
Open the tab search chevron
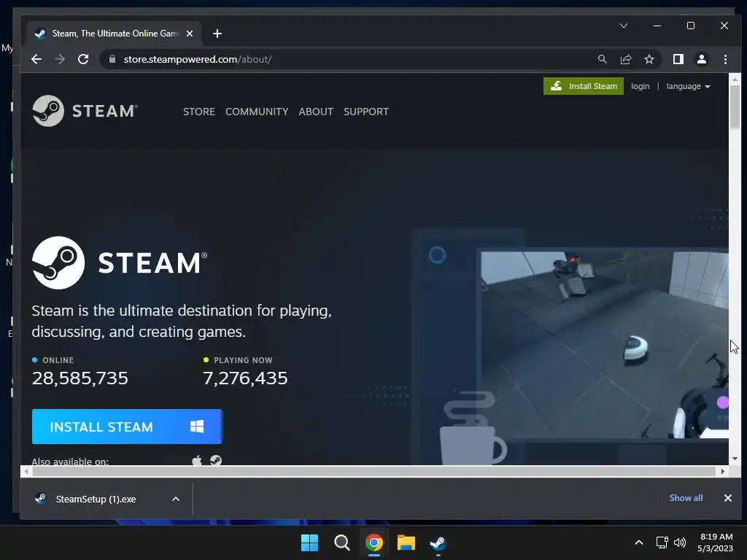[x=624, y=26]
